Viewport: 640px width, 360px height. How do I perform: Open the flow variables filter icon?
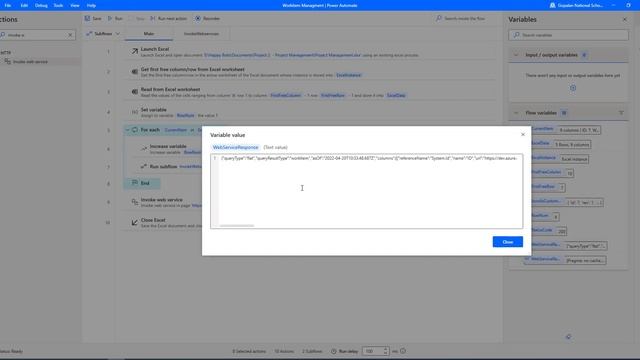(x=621, y=113)
